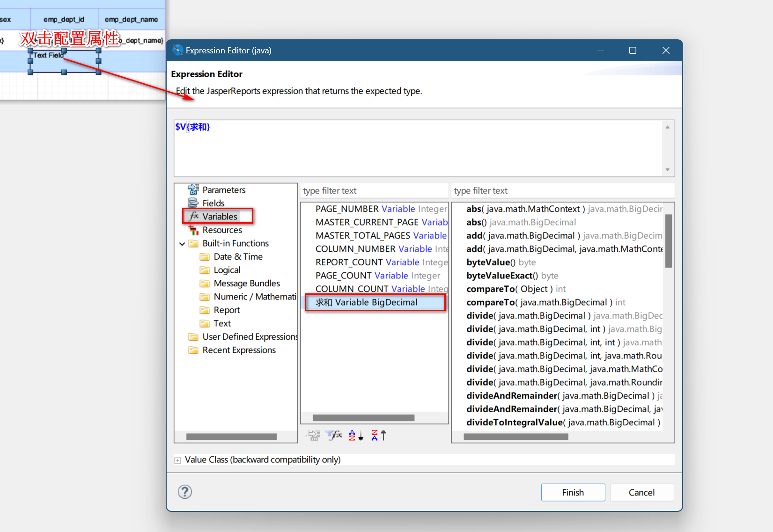
Task: Select the User Defined Expressions folder
Action: (x=250, y=336)
